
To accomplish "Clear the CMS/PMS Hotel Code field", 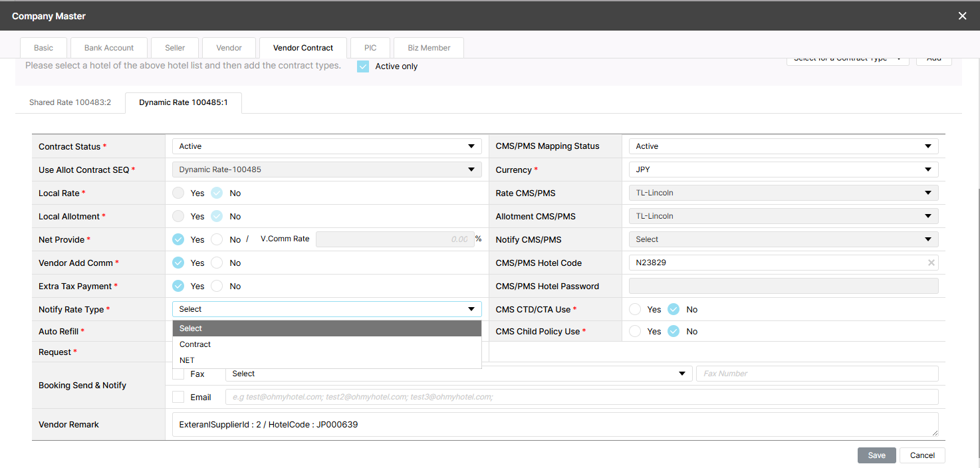I will pos(931,263).
